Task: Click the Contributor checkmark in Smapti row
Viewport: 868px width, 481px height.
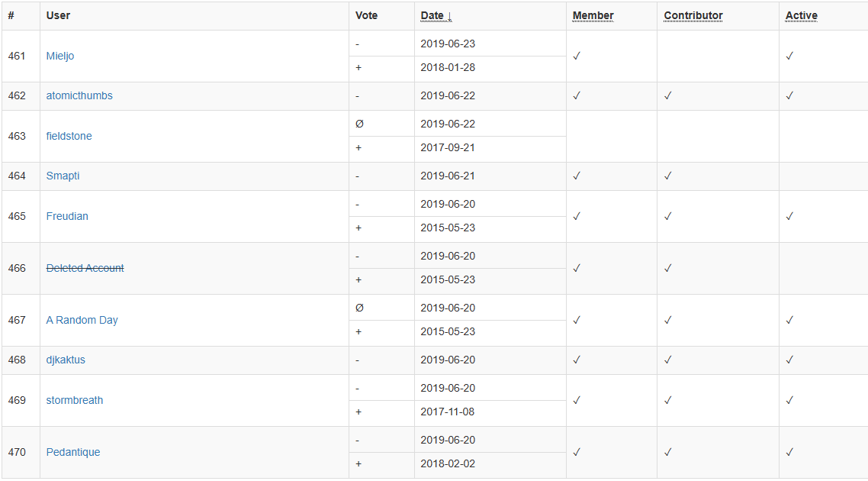Action: pos(667,176)
